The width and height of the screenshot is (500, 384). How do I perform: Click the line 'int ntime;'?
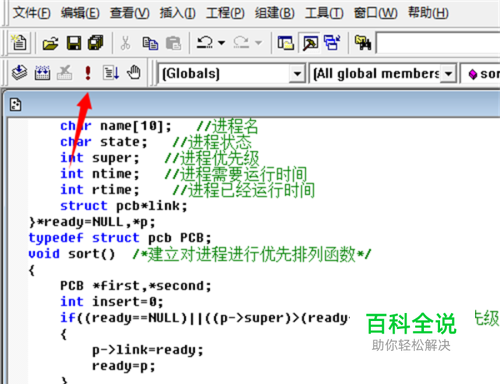pos(100,174)
